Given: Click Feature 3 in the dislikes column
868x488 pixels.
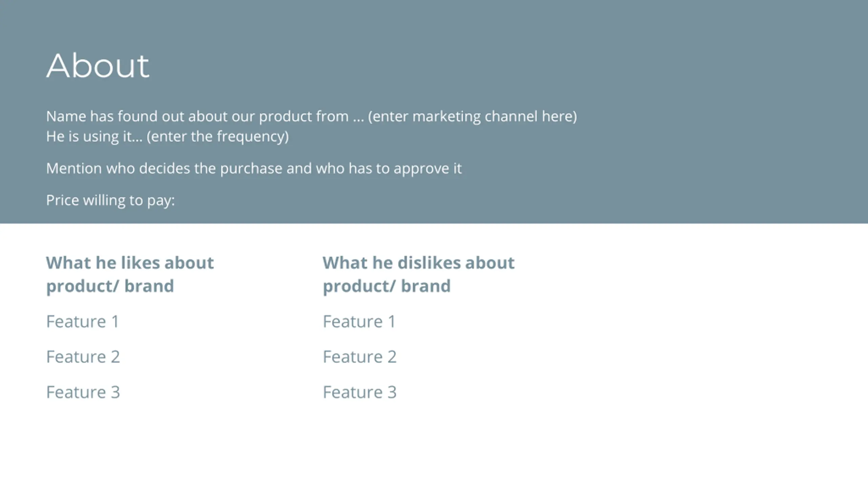Looking at the screenshot, I should (x=360, y=392).
